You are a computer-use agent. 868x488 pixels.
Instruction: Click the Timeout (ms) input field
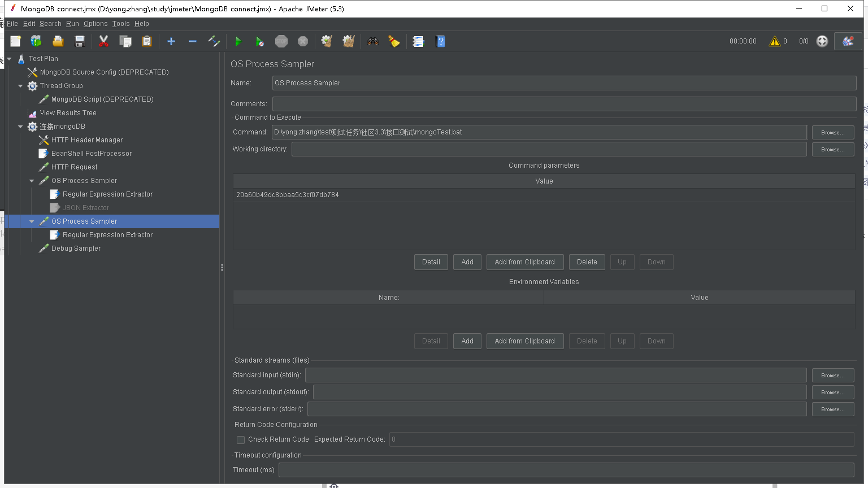566,470
